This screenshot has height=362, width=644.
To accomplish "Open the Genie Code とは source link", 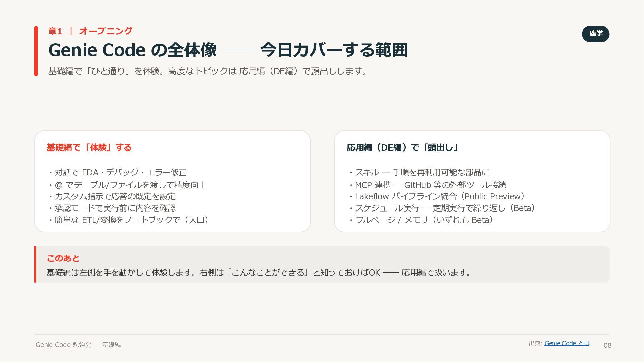I will click(567, 343).
